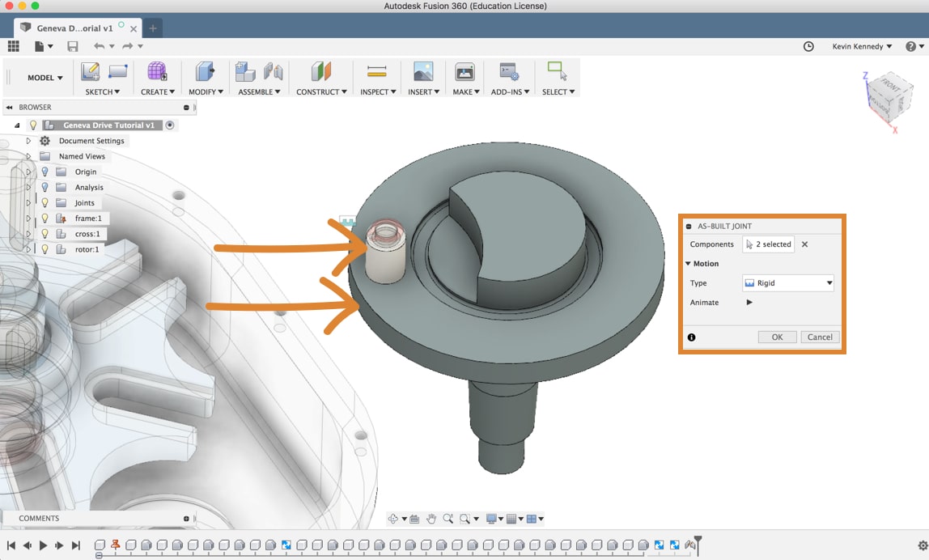The image size is (929, 560).
Task: Click the Create Sketch icon in the toolbar
Action: pyautogui.click(x=90, y=72)
